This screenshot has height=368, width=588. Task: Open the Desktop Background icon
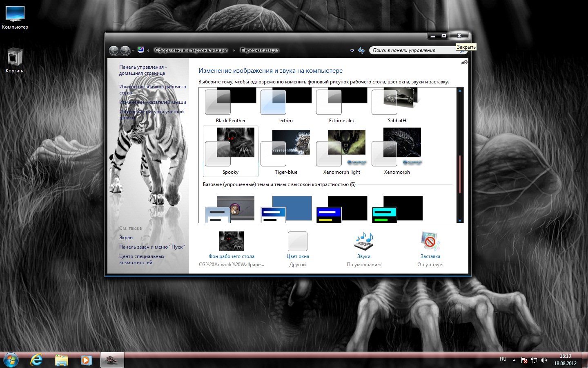point(231,241)
